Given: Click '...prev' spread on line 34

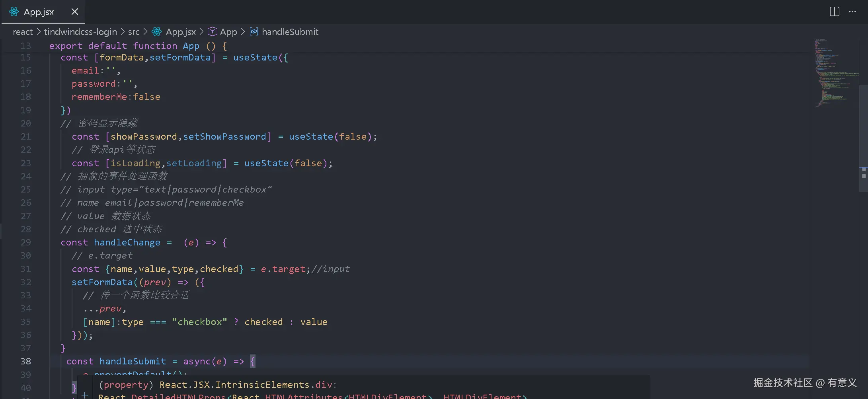Looking at the screenshot, I should (x=102, y=309).
